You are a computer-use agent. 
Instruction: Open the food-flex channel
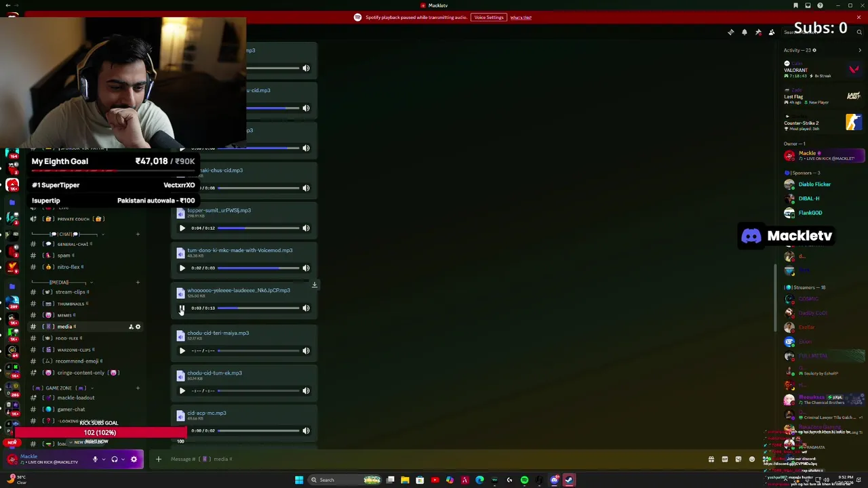(x=85, y=338)
